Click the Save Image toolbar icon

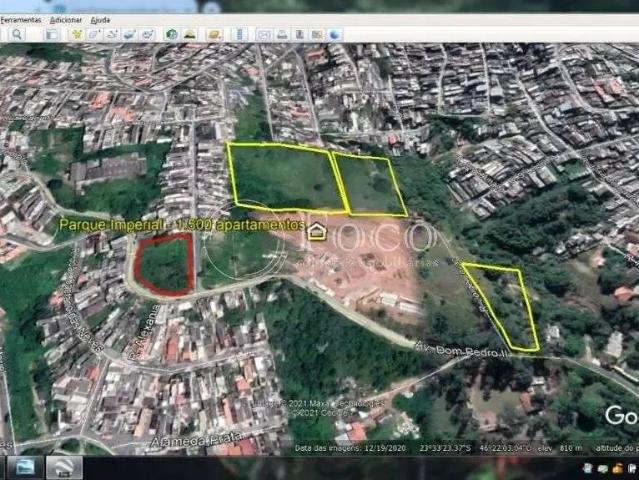click(x=300, y=35)
